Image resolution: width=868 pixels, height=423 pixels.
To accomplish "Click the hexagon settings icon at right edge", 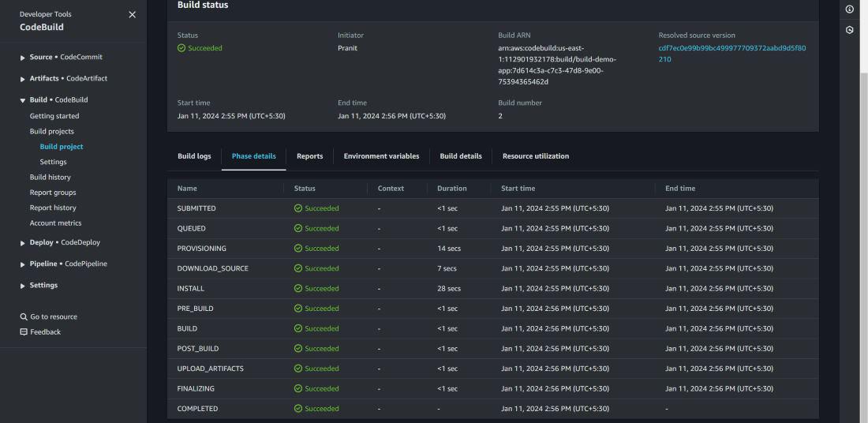I will (x=849, y=30).
